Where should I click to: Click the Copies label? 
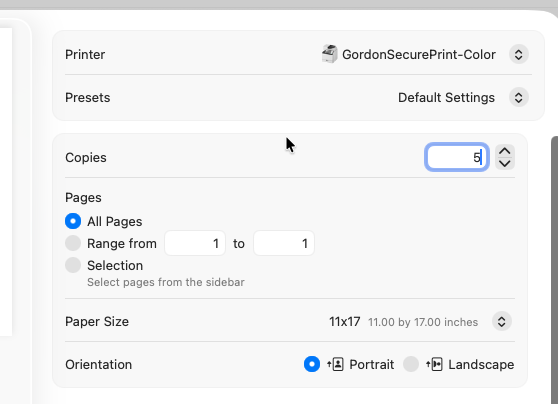[x=86, y=157]
